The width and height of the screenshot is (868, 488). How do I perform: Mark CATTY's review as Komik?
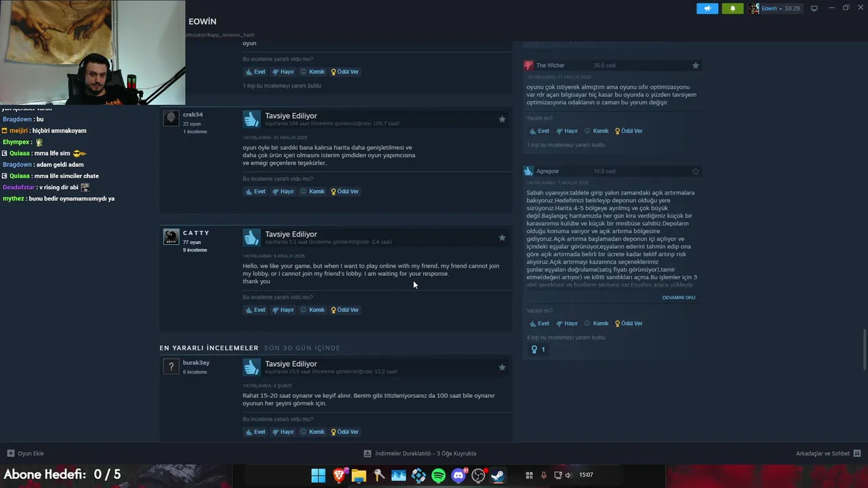(313, 310)
